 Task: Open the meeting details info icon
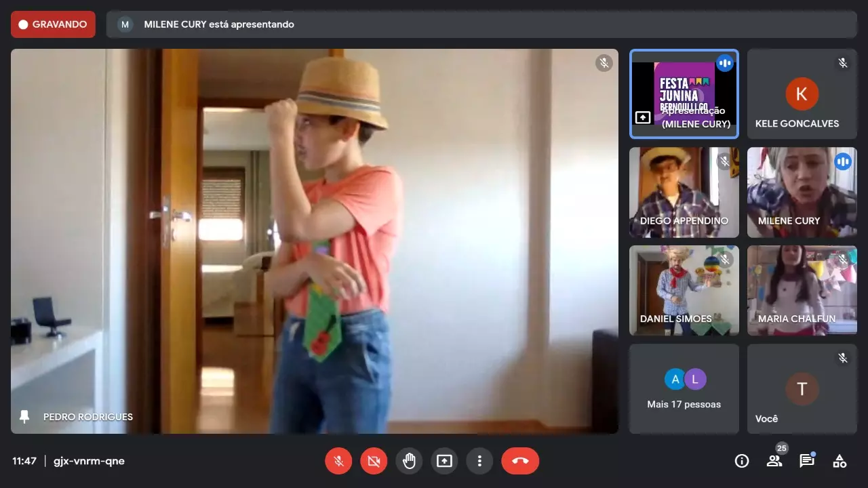(742, 461)
